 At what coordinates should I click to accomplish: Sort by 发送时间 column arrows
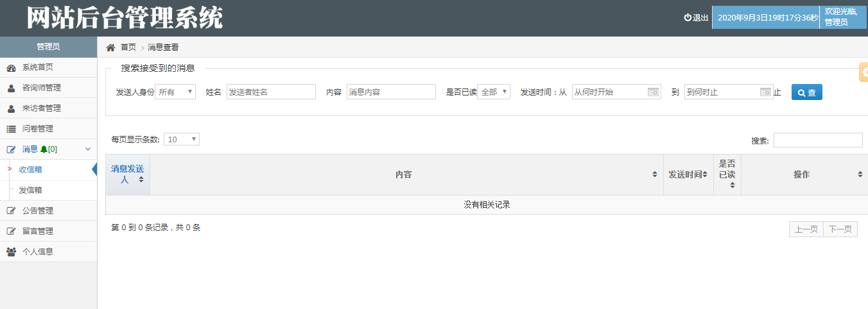(x=705, y=174)
